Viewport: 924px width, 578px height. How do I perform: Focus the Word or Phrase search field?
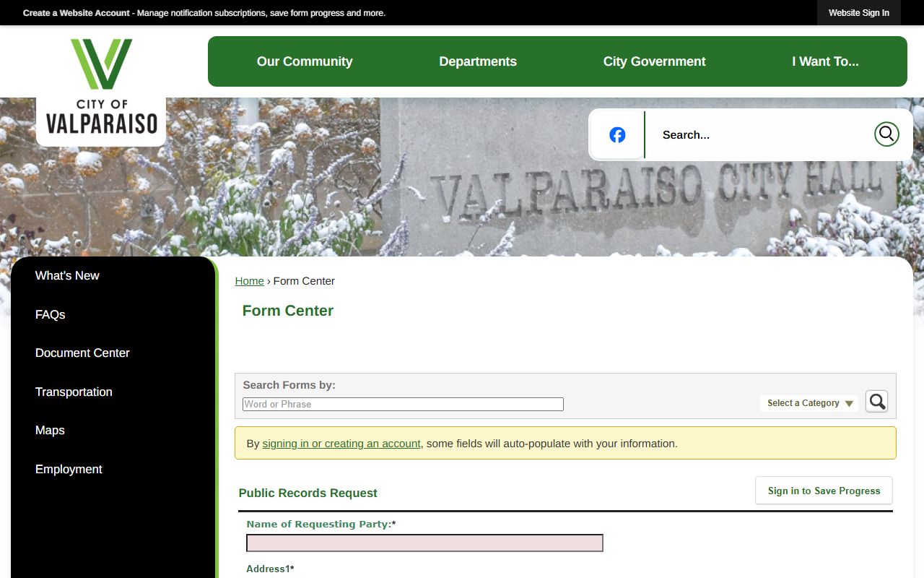coord(403,404)
